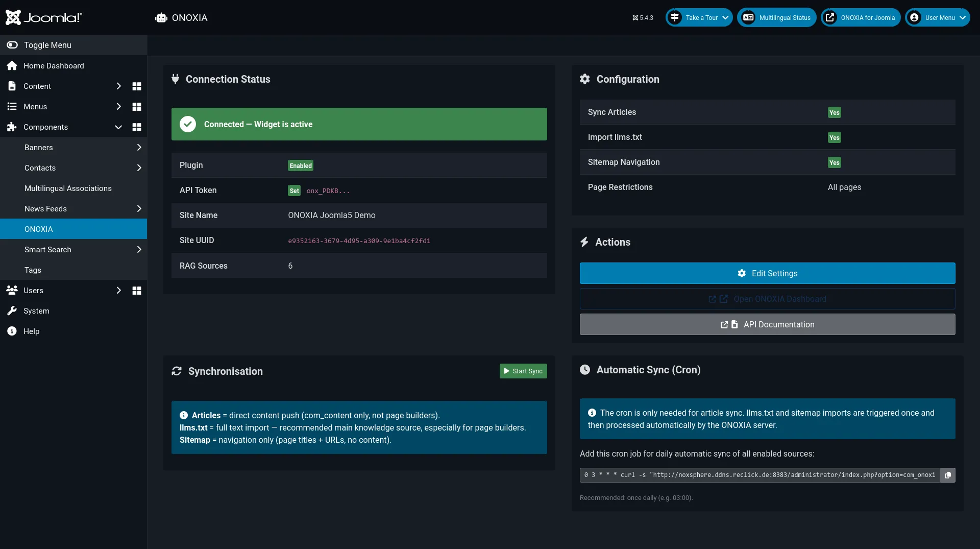Image resolution: width=980 pixels, height=549 pixels.
Task: Click the RAG Sources value 6
Action: (x=290, y=266)
